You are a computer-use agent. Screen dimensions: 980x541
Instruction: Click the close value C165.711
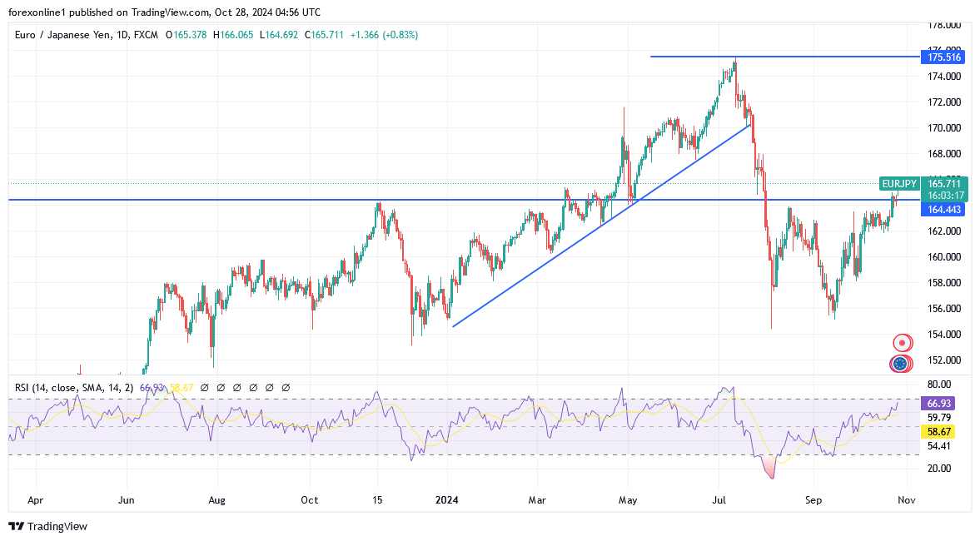(324, 35)
